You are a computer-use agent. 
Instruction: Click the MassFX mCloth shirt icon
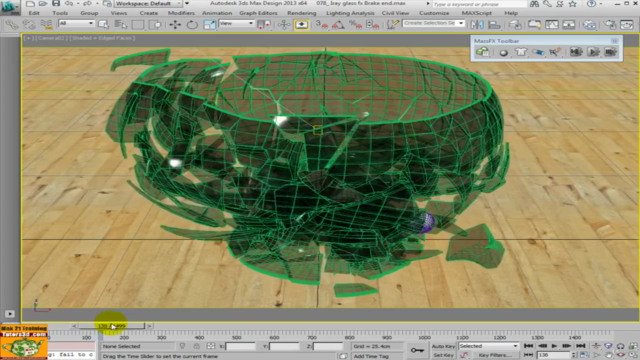coord(520,52)
